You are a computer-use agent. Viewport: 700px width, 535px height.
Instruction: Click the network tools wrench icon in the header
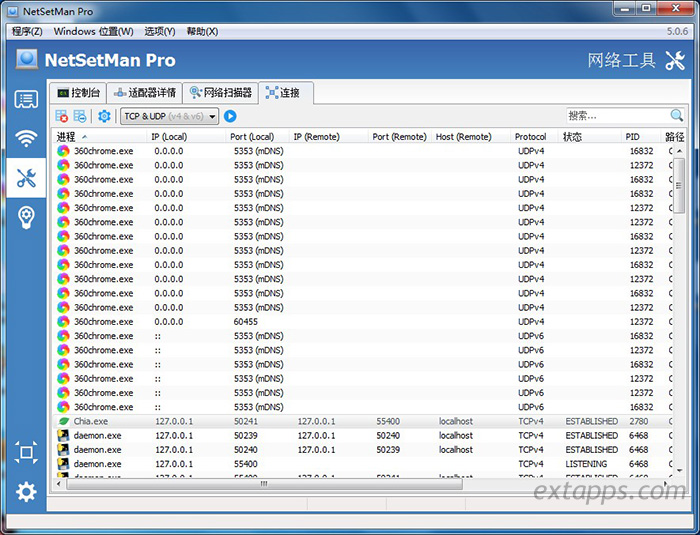tap(675, 60)
